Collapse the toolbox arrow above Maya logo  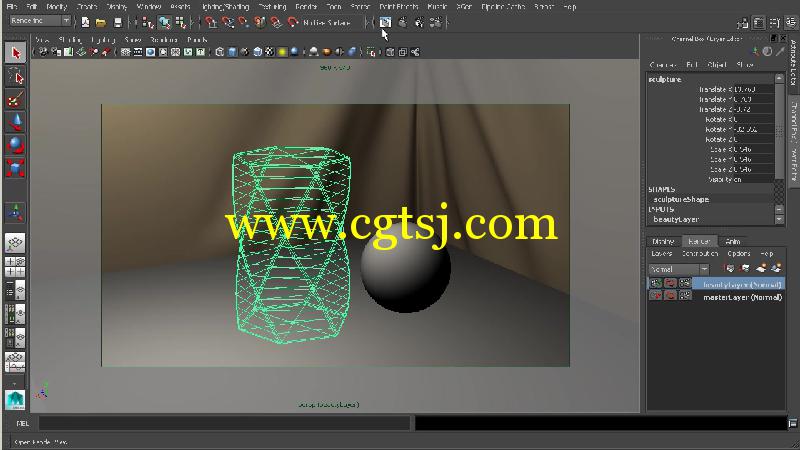[15, 383]
